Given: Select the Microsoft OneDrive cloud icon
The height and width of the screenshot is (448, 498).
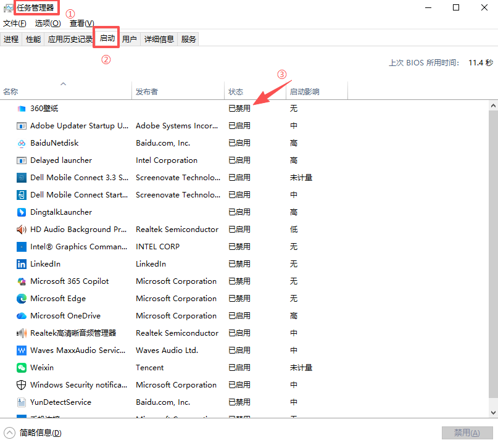Looking at the screenshot, I should (21, 316).
